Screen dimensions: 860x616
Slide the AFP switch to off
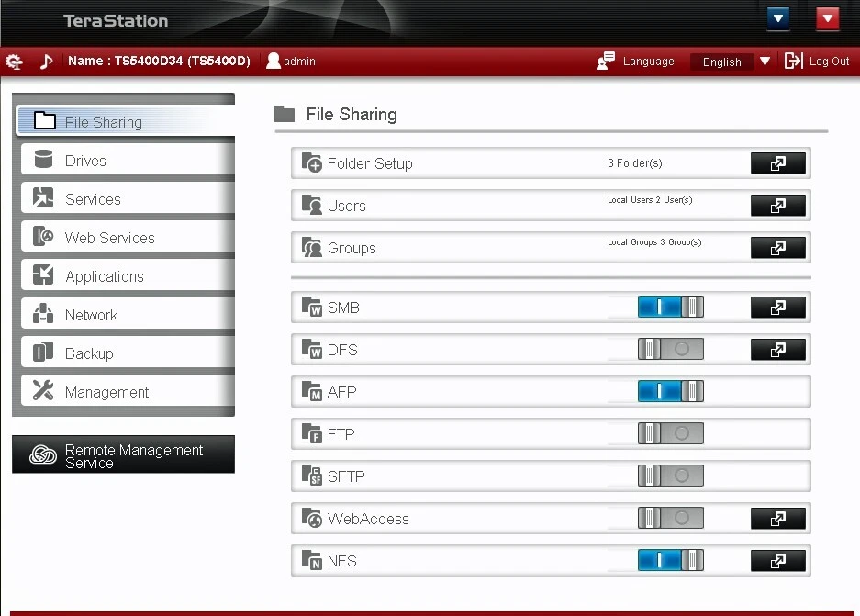point(671,391)
